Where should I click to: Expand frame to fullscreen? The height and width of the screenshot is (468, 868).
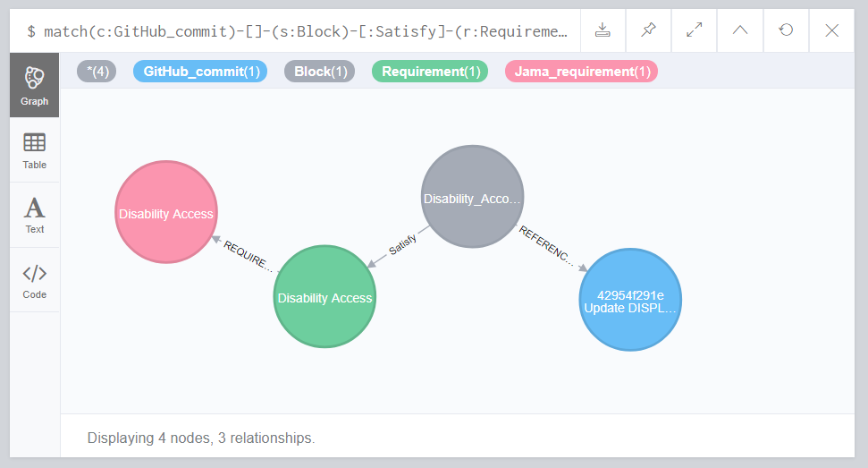695,30
